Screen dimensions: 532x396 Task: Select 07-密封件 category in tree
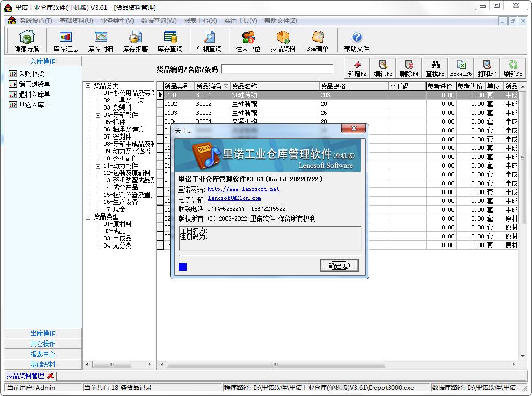(x=117, y=136)
